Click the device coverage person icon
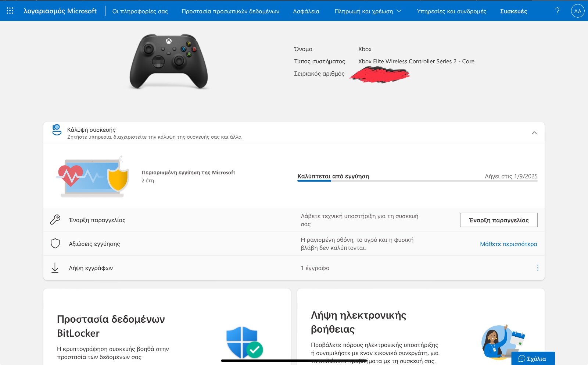588x365 pixels. point(57,130)
